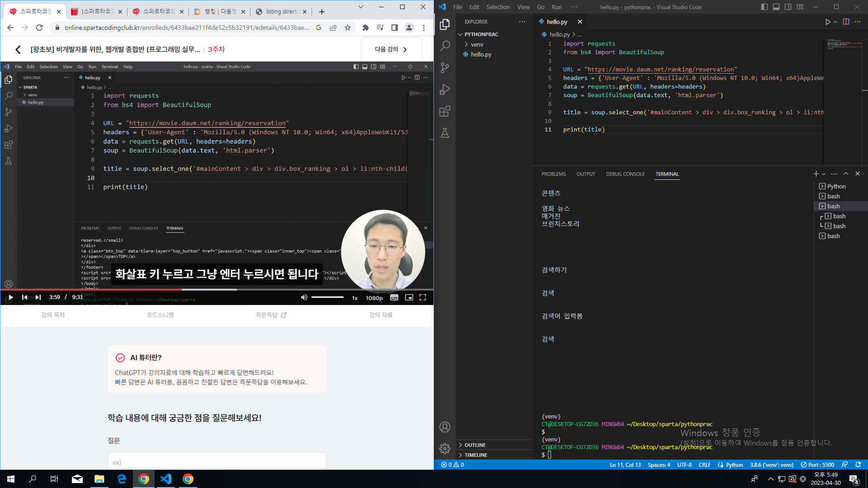Open Chrome profile avatar
868x488 pixels.
pyautogui.click(x=409, y=28)
